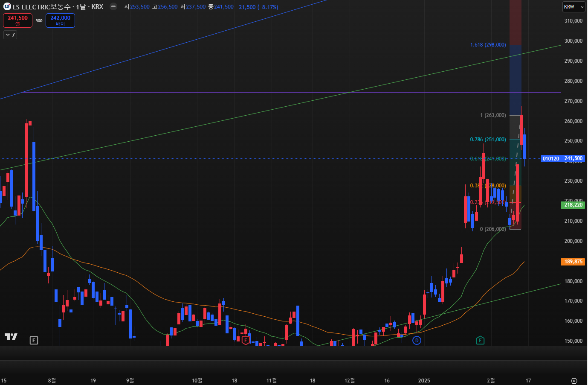Image resolution: width=588 pixels, height=385 pixels.
Task: Click the 12월 label on time axis
Action: [x=350, y=380]
